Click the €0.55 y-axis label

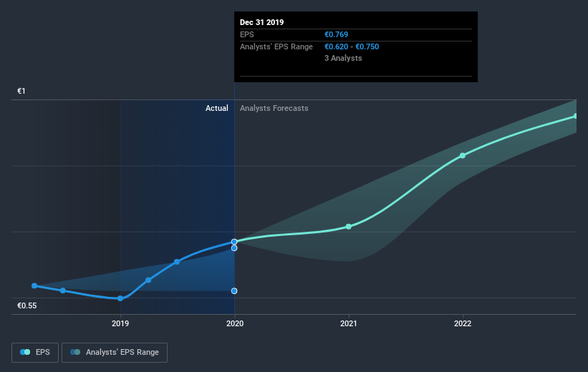(27, 305)
